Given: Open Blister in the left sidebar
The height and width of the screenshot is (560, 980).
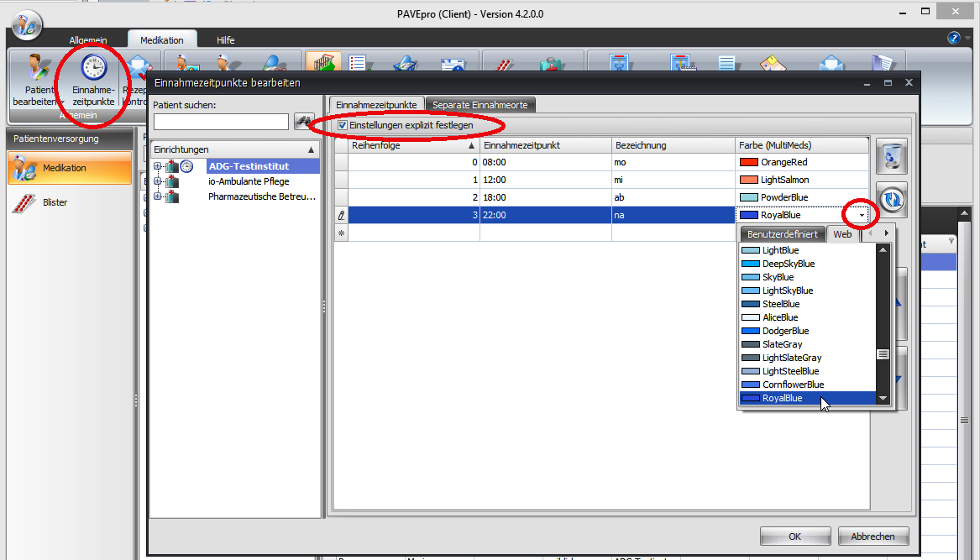Looking at the screenshot, I should click(x=55, y=202).
